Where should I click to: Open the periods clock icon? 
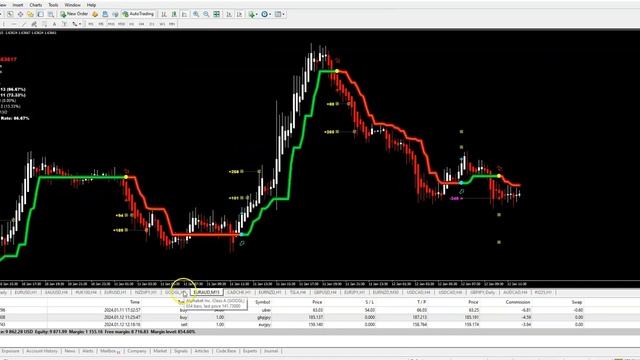point(264,14)
